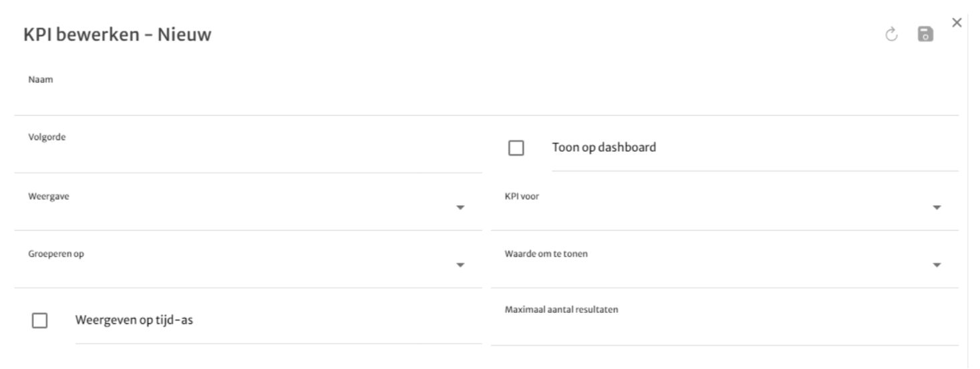Viewport: 980px width, 369px height.
Task: Expand the Weergave dropdown arrow
Action: pos(460,208)
